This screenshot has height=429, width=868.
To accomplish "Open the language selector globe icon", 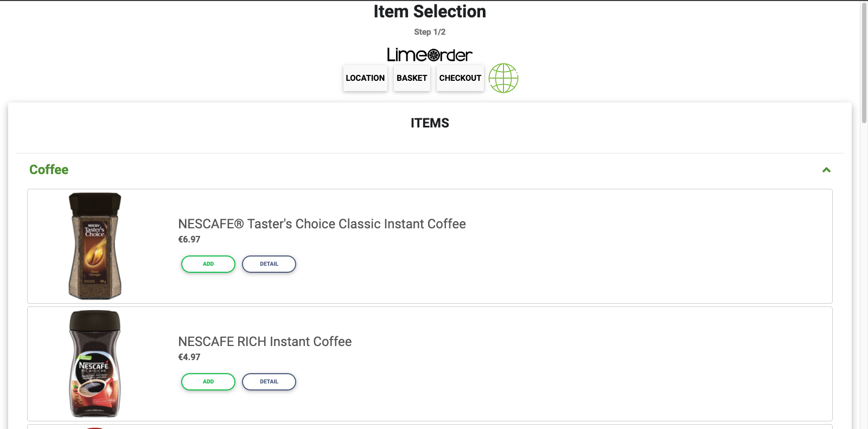I will [x=503, y=78].
